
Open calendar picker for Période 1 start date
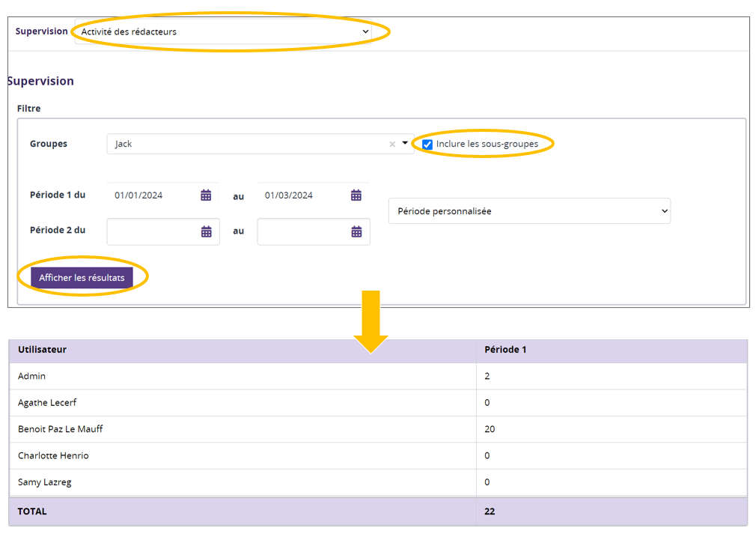click(x=206, y=195)
